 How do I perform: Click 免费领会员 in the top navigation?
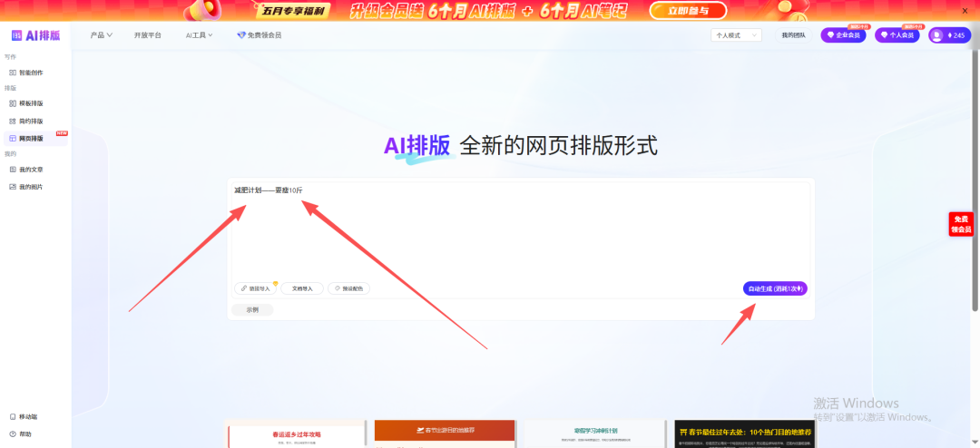coord(264,35)
